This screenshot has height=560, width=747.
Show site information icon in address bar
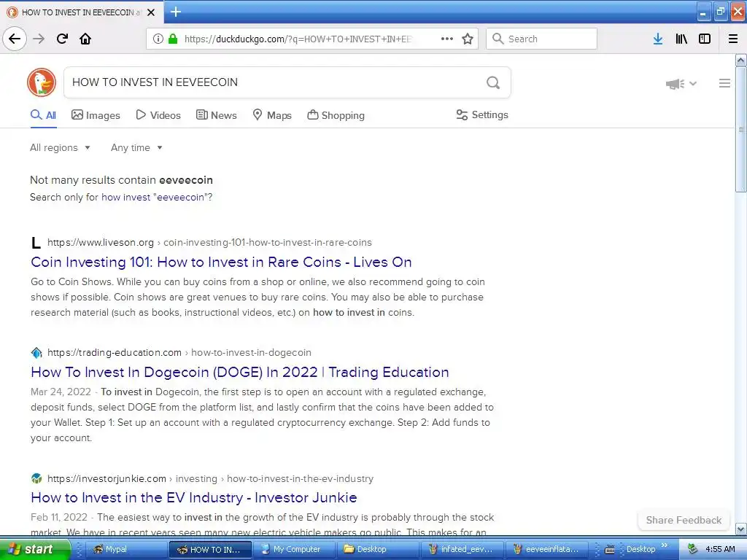(x=158, y=39)
